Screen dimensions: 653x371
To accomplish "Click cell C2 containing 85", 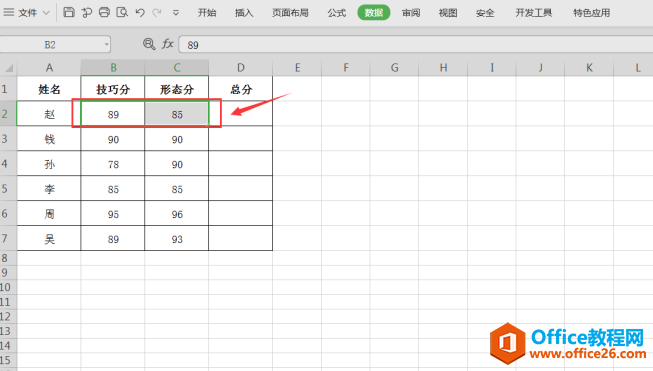I will coord(177,114).
